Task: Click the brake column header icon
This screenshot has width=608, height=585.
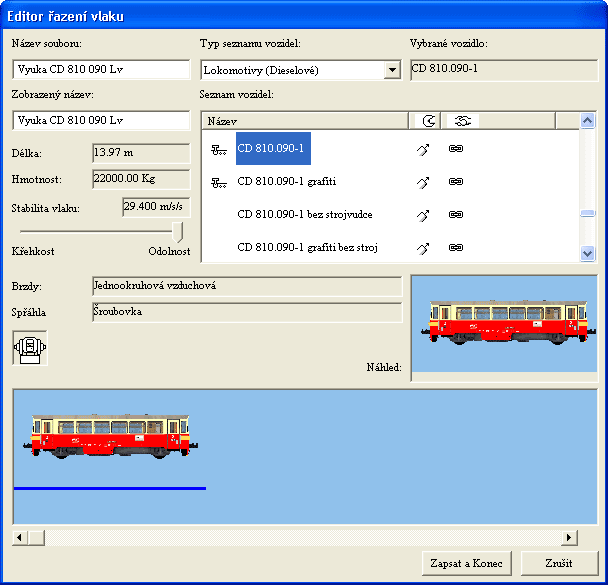Action: (428, 121)
